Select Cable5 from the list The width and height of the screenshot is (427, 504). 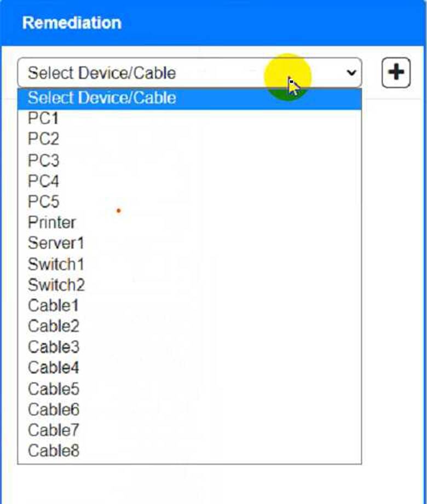coord(190,389)
